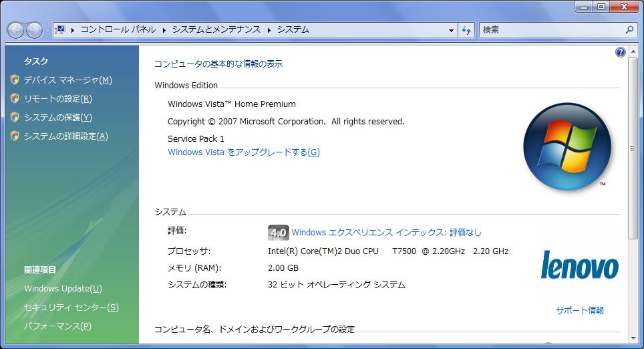Minimize the system window
644x349 pixels.
coord(584,7)
